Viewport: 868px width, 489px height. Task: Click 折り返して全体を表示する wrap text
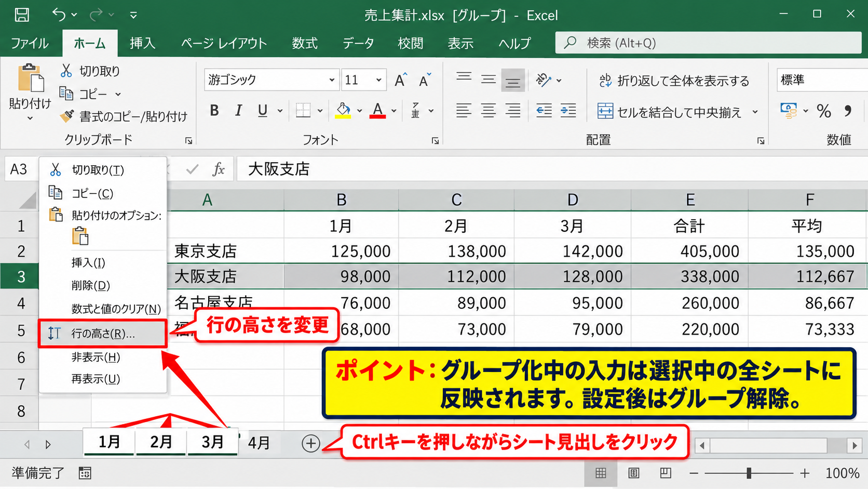(674, 81)
